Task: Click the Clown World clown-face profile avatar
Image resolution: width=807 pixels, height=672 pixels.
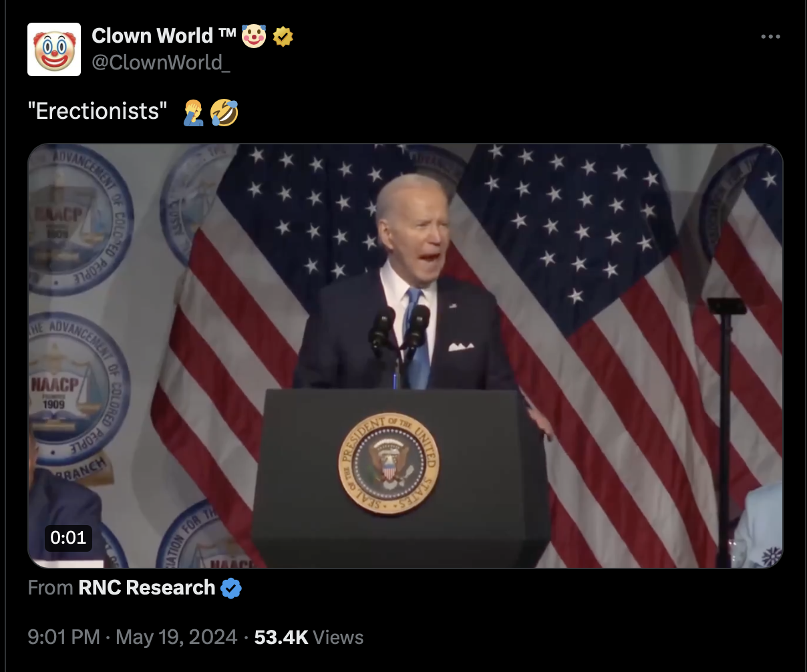Action: coord(54,49)
